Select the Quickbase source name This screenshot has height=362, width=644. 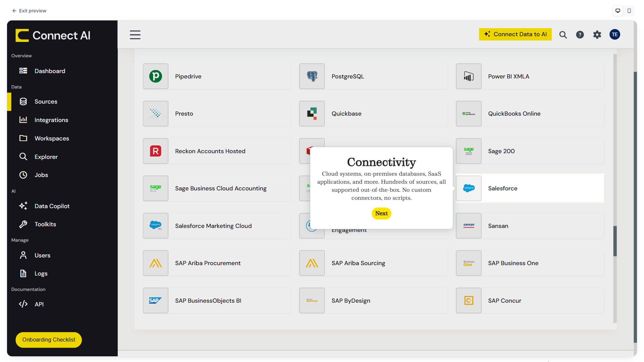click(346, 114)
